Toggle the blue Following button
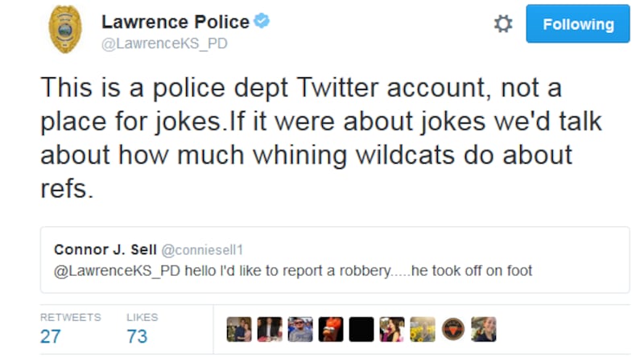644x362 pixels. pyautogui.click(x=577, y=24)
